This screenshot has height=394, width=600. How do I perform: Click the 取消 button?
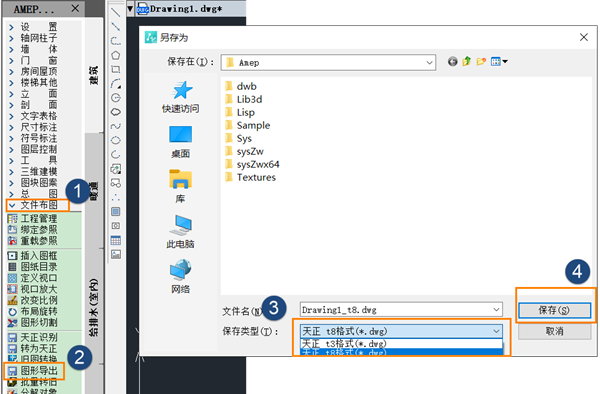click(554, 331)
